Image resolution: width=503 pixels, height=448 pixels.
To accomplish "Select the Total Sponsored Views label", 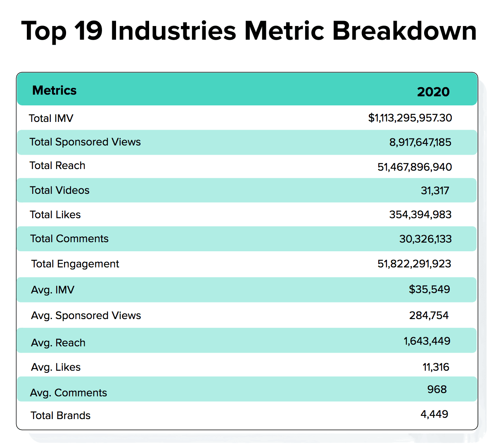I will click(x=85, y=142).
